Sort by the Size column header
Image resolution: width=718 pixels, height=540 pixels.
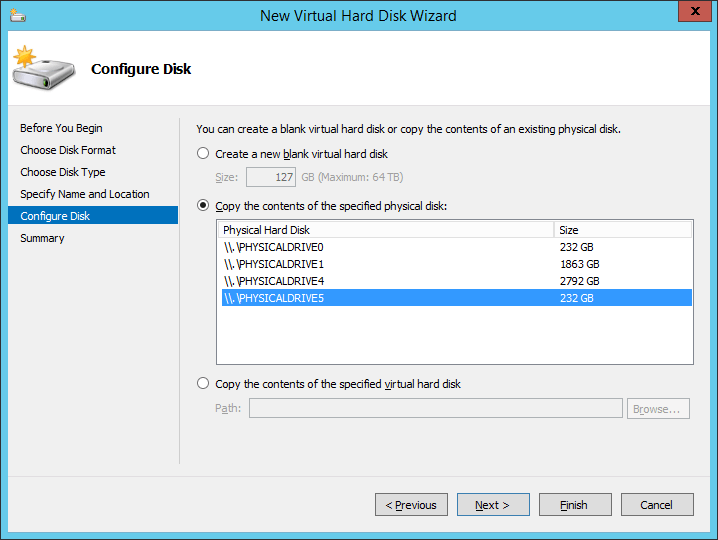point(623,229)
